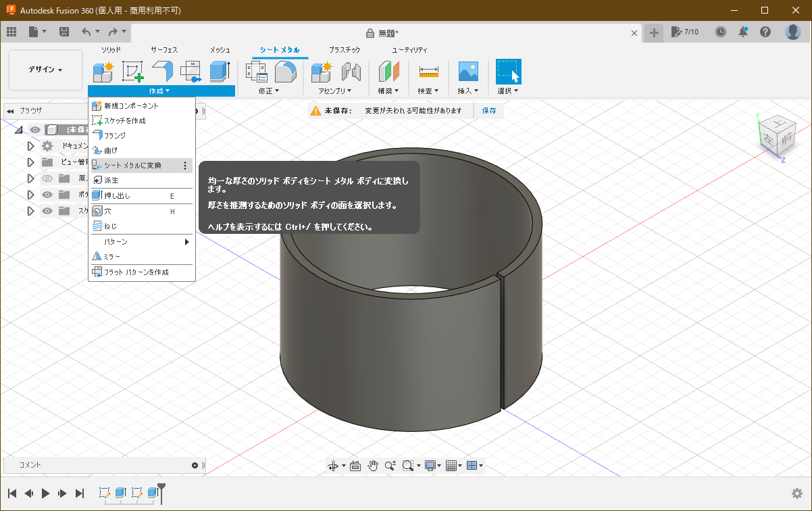Expand the Named Views node
The height and width of the screenshot is (511, 812).
point(30,162)
